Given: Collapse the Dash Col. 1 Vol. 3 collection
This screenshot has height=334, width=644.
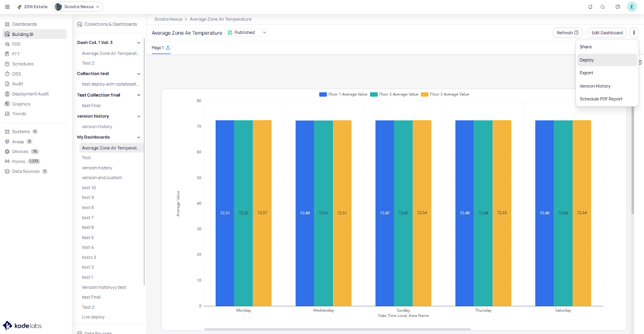Looking at the screenshot, I should (138, 43).
